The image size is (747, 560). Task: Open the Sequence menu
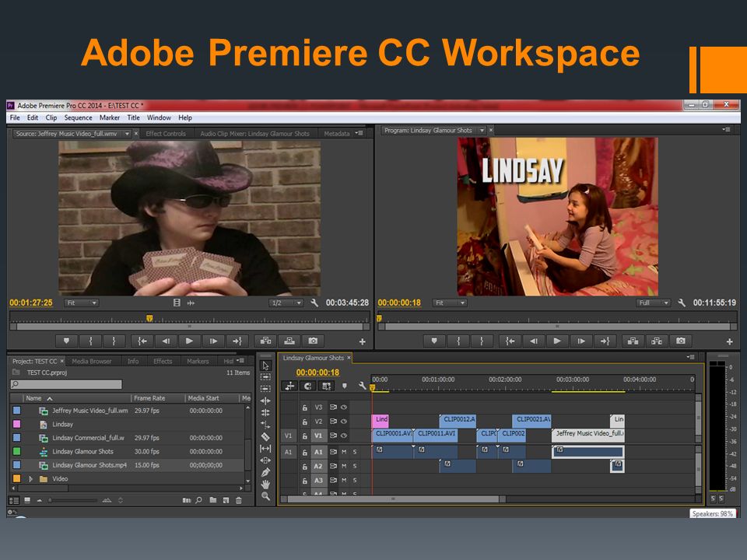(78, 117)
